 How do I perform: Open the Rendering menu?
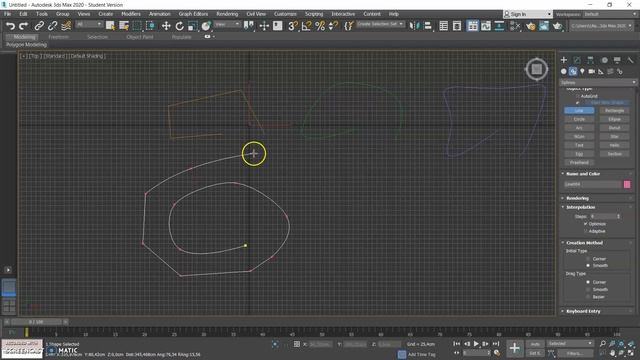pos(227,14)
